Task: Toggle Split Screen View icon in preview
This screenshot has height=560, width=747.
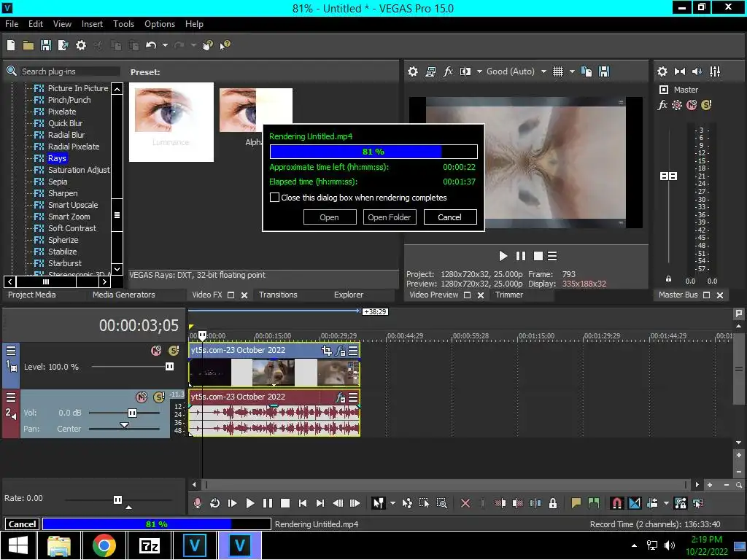Action: [465, 71]
